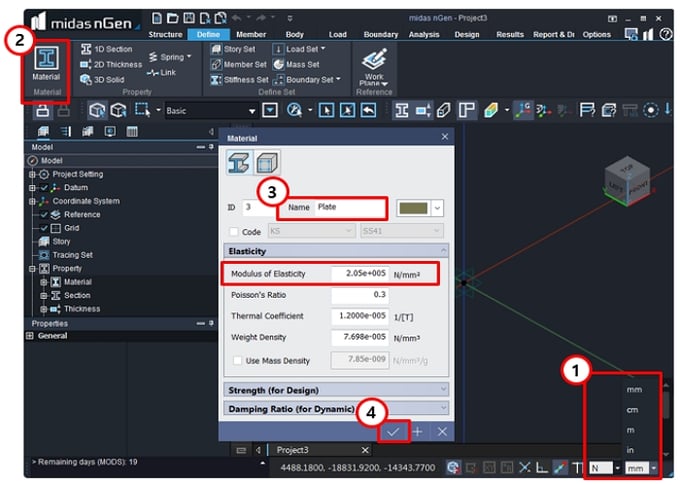Open the Member ribbon tab
This screenshot has height=485, width=680.
pyautogui.click(x=251, y=34)
